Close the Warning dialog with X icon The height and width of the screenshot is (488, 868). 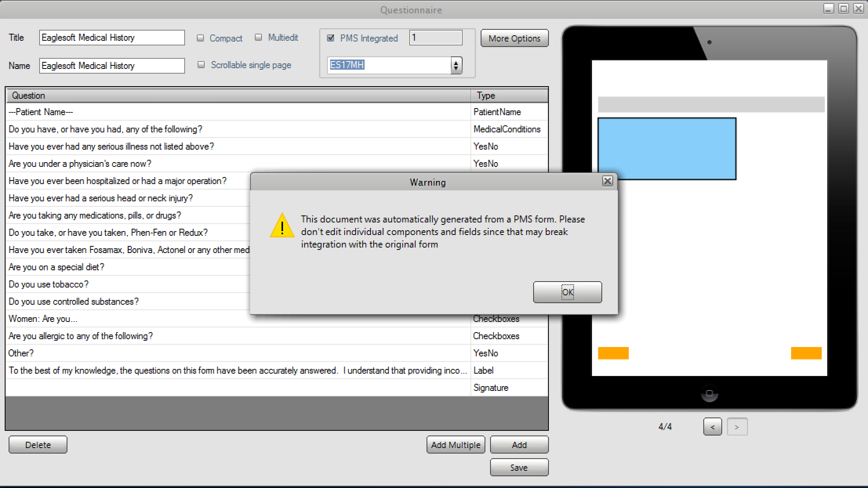(607, 181)
